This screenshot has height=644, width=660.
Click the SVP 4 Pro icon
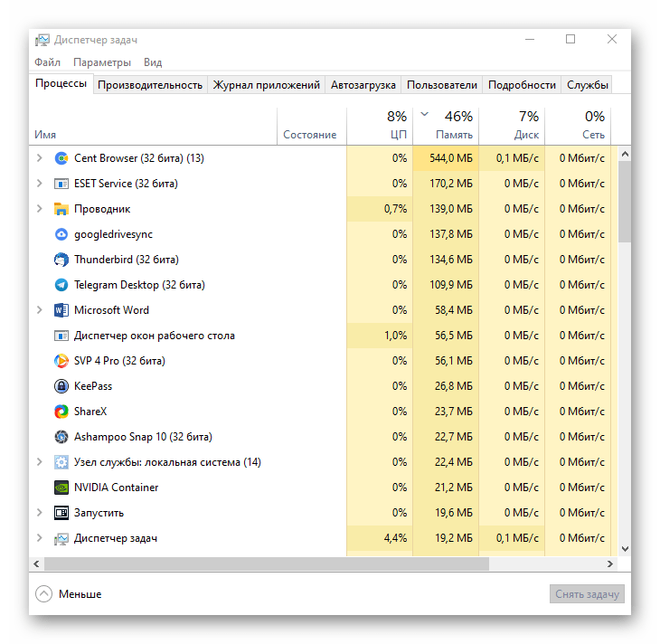coord(61,361)
